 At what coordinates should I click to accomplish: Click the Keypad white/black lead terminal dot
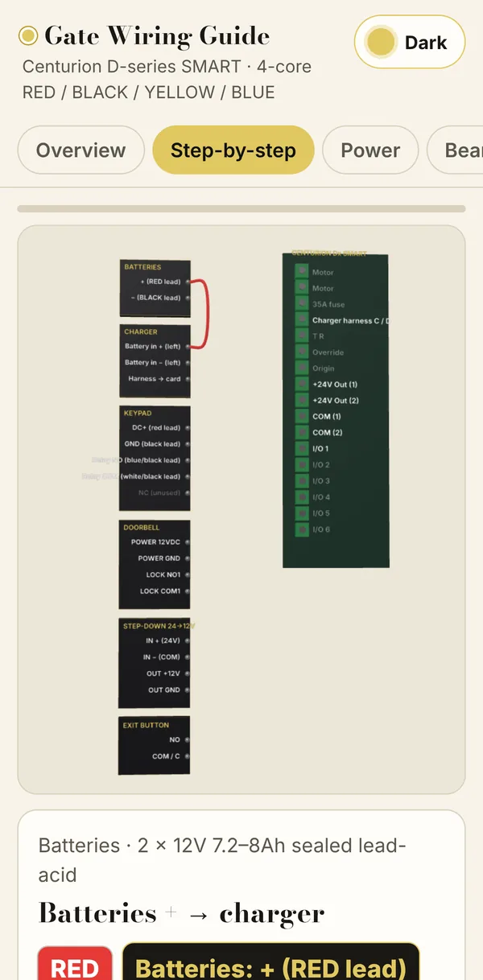tap(188, 476)
